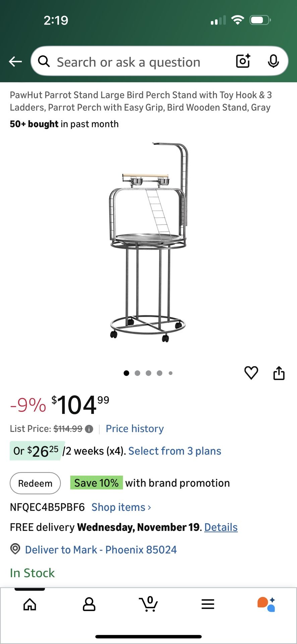Add item to wish list heart
Image resolution: width=297 pixels, height=644 pixels.
tap(251, 373)
